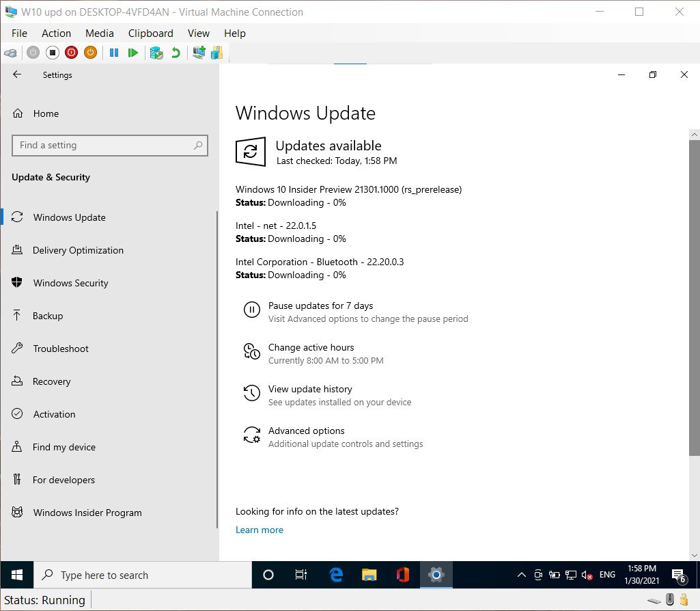Image resolution: width=700 pixels, height=611 pixels.
Task: Open the Media menu
Action: [x=100, y=33]
